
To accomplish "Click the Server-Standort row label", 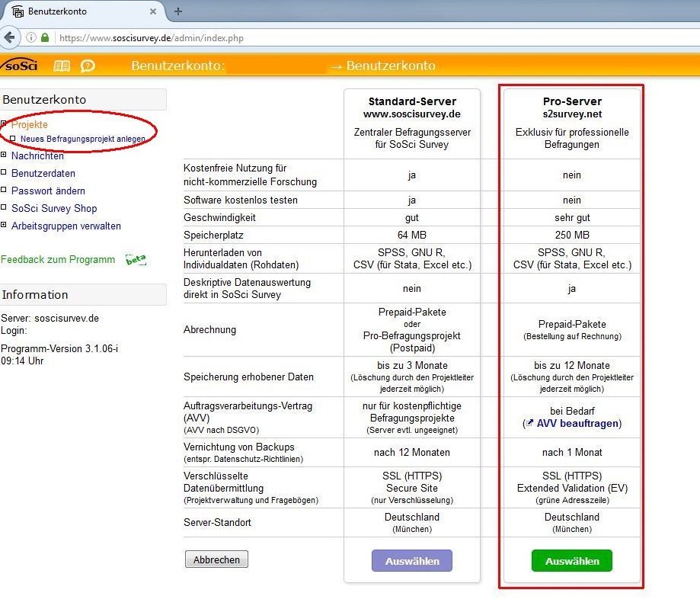I will (x=217, y=522).
